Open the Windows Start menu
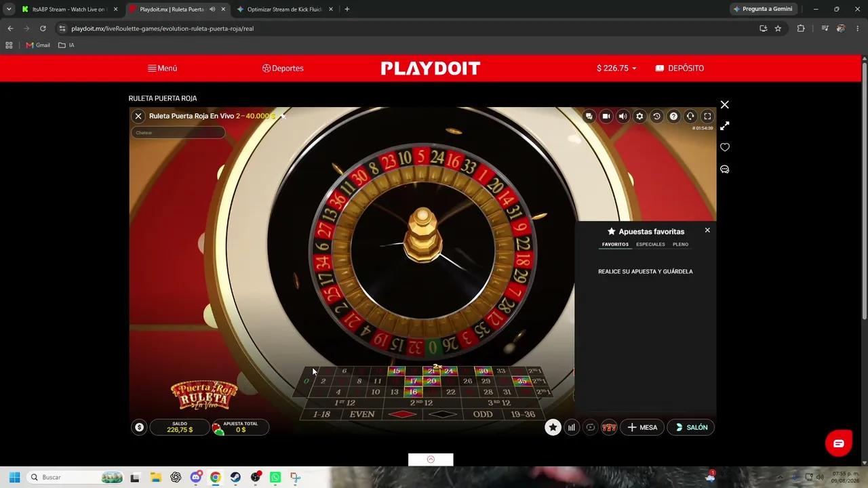868x488 pixels. (14, 477)
